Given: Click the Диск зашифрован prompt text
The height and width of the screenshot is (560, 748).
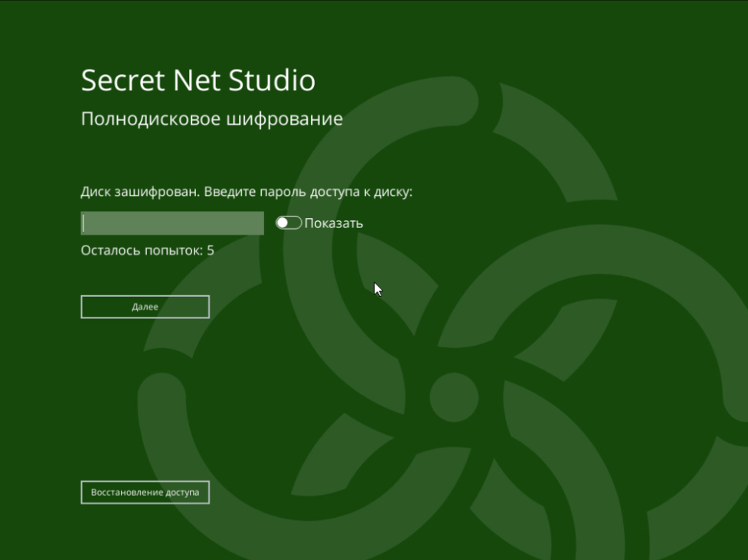Looking at the screenshot, I should click(139, 191).
